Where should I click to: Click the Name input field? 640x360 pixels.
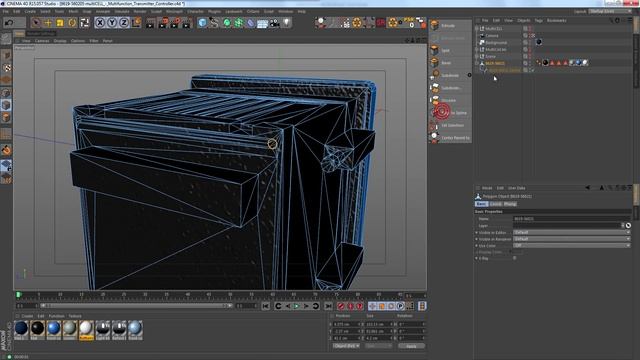coord(571,219)
